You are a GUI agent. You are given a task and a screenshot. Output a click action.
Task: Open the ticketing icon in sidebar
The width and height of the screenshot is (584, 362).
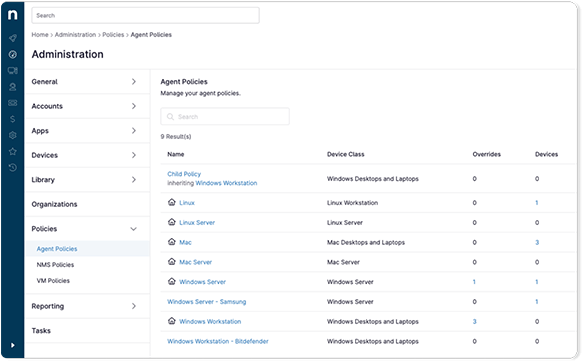click(13, 103)
